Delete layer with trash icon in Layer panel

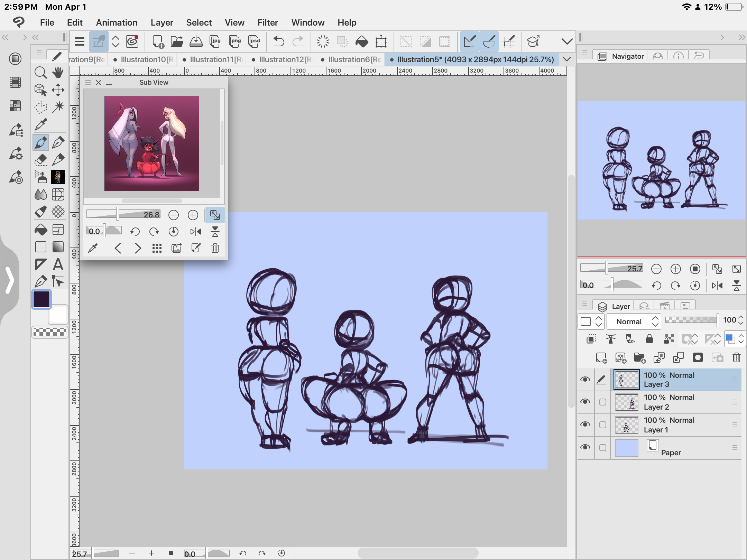point(736,358)
